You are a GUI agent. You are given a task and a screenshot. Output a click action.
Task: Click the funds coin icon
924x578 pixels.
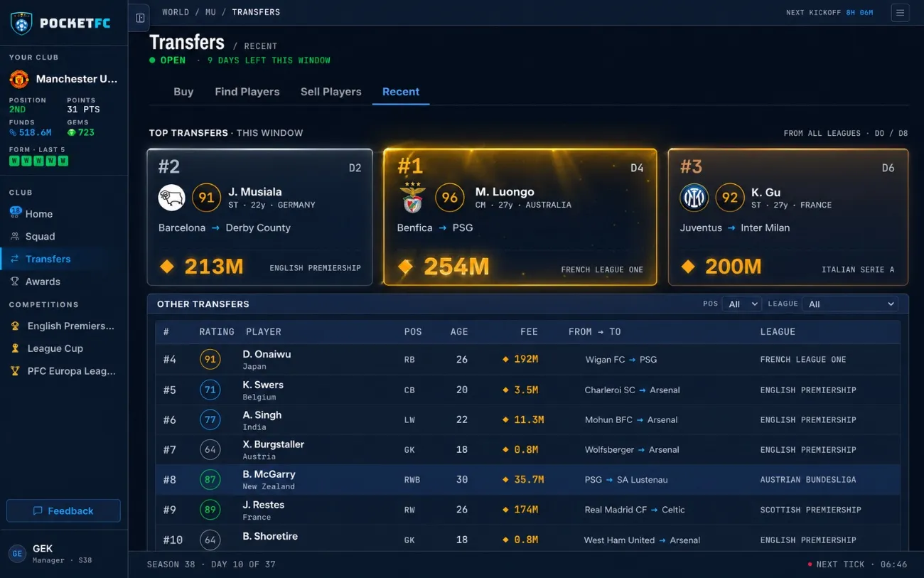[x=13, y=132]
